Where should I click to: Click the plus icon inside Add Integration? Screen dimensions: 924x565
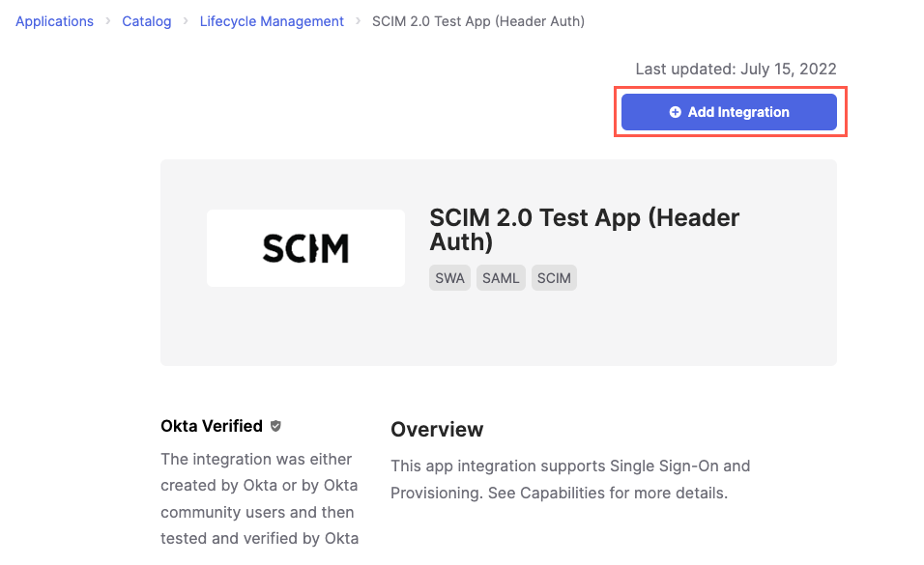676,111
